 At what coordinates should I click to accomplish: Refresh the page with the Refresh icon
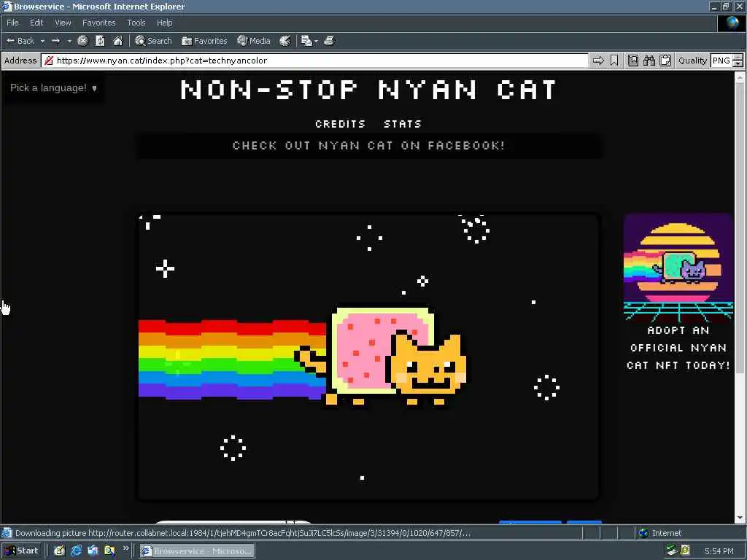pyautogui.click(x=100, y=41)
